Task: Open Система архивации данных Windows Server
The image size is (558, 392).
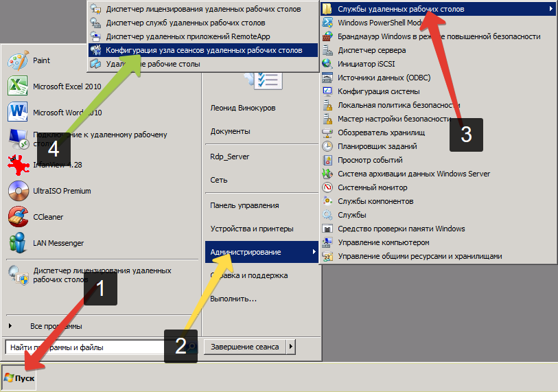Action: point(438,174)
